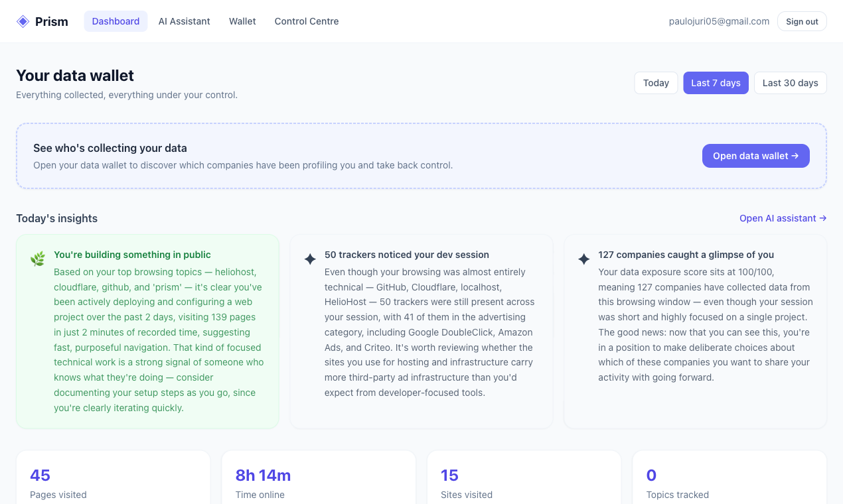Open the 127 companies caught a glimpse card
This screenshot has height=504, width=843.
[x=695, y=332]
